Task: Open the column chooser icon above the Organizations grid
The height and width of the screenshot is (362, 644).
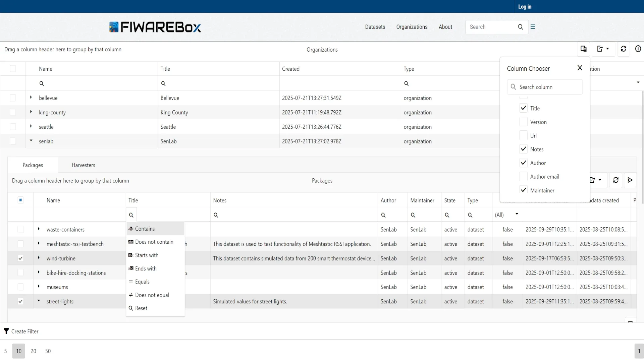Action: point(583,49)
